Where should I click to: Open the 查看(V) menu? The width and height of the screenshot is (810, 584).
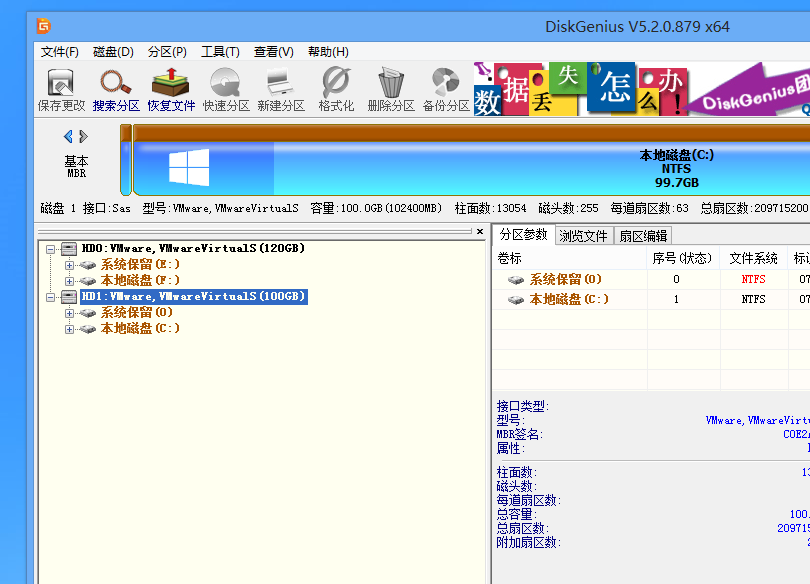click(x=274, y=52)
